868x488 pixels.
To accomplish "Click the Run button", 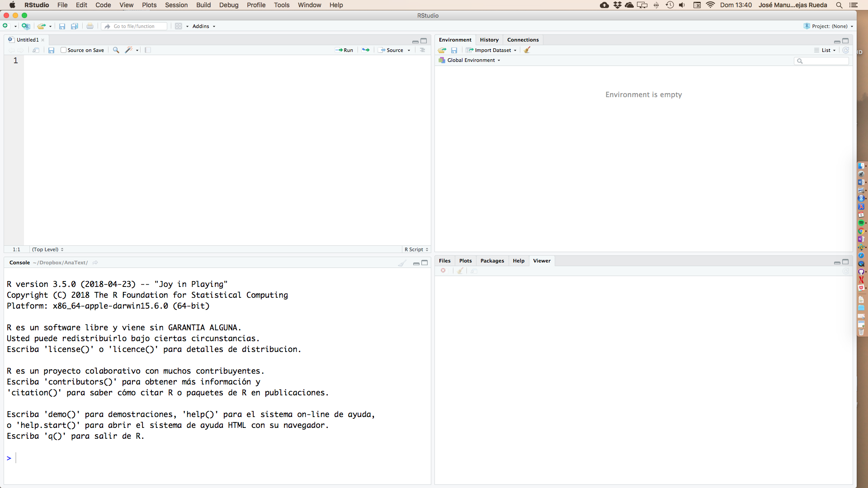I will (x=344, y=50).
